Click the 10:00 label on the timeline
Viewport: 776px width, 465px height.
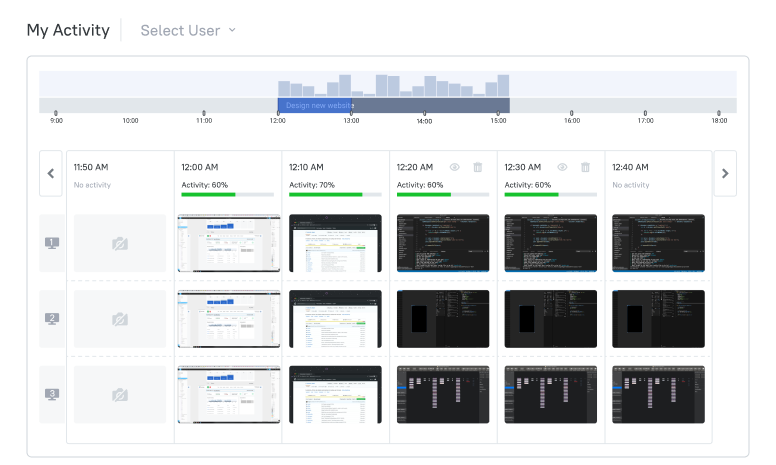click(x=130, y=121)
